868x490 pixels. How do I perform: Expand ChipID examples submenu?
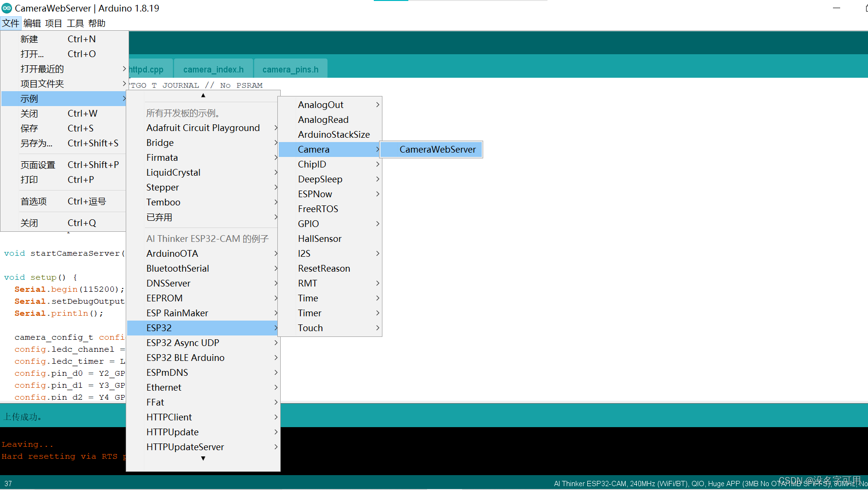[330, 164]
